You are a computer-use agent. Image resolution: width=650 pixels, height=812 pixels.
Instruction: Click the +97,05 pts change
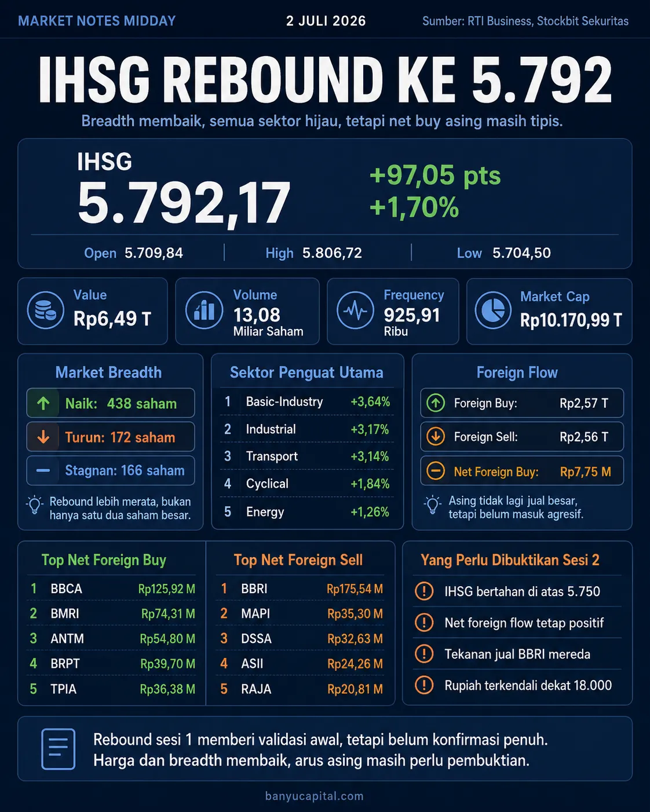435,175
